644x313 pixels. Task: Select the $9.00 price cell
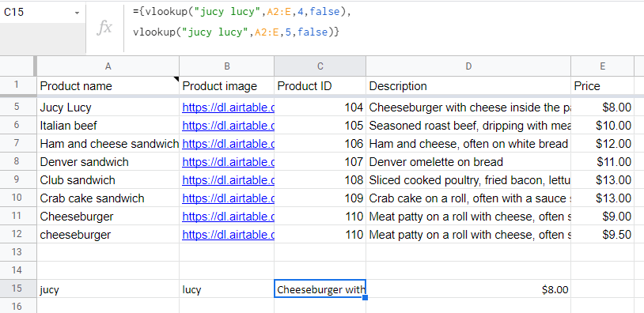pyautogui.click(x=602, y=217)
